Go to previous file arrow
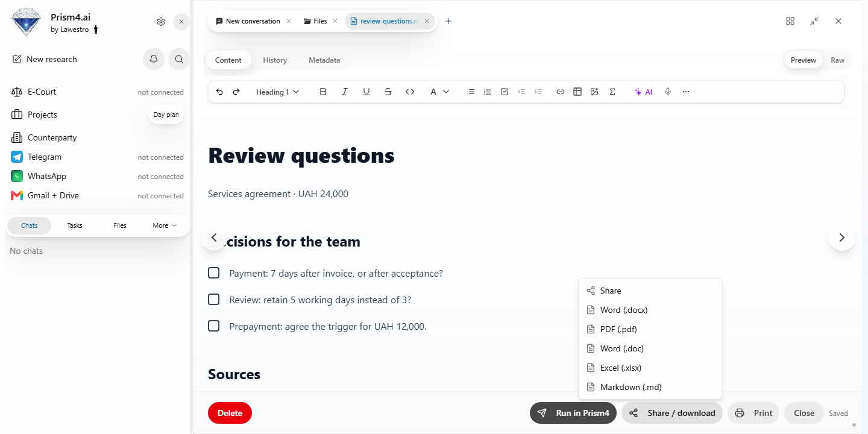 tap(214, 237)
